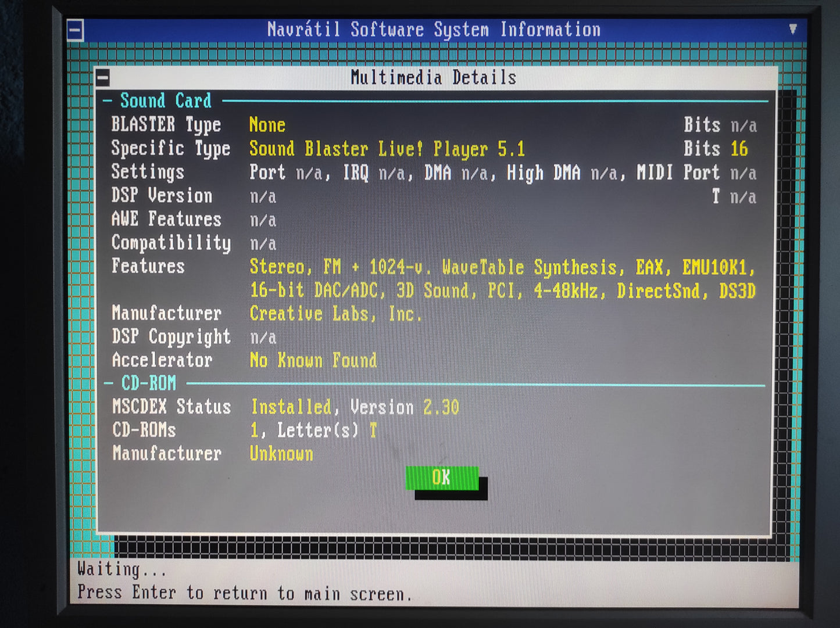
Task: Click the "Bits 16" value
Action: click(716, 149)
